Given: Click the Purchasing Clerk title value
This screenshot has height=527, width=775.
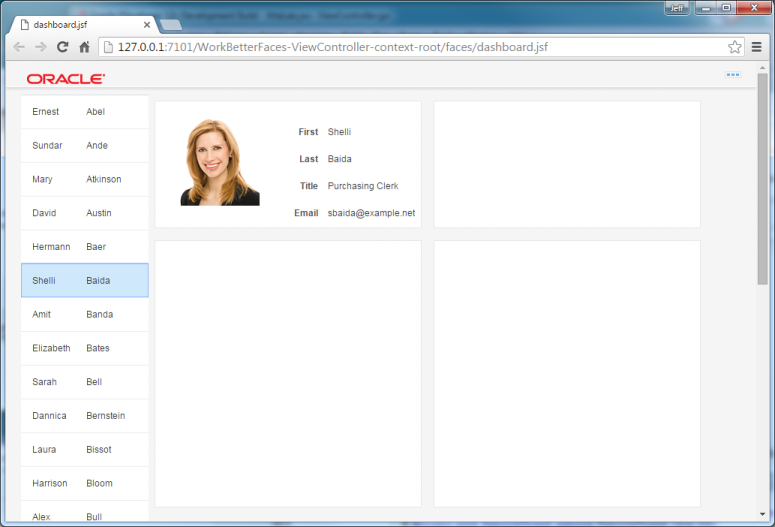Looking at the screenshot, I should (363, 186).
